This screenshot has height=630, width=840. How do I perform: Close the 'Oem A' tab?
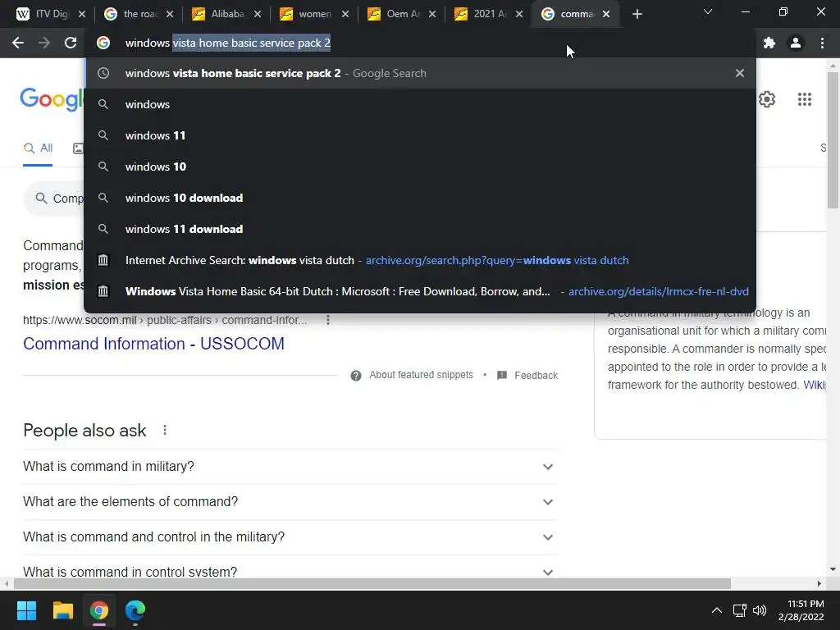(432, 15)
